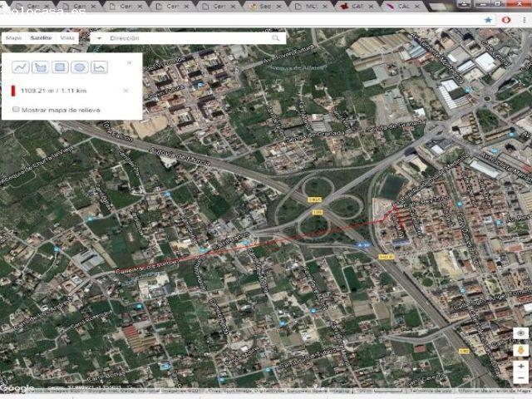The image size is (532, 399).
Task: Zoom out the map with minus
Action: coord(520,378)
